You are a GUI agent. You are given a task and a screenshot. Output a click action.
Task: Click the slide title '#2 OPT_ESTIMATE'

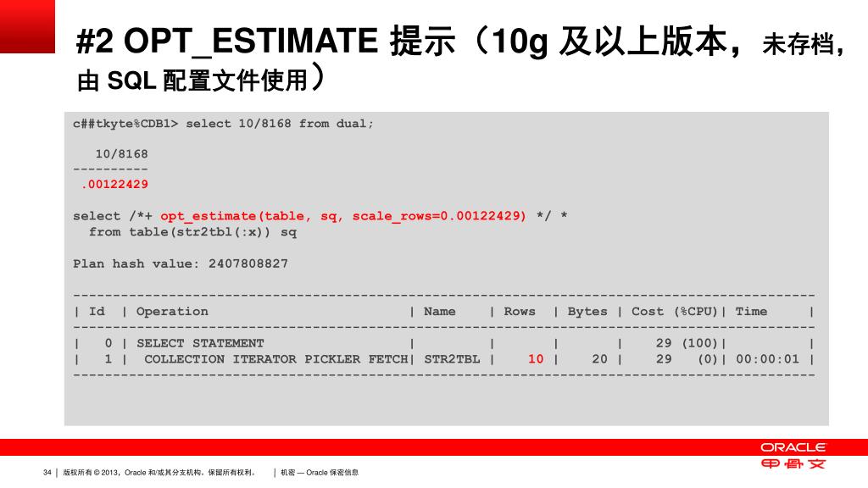tap(227, 42)
